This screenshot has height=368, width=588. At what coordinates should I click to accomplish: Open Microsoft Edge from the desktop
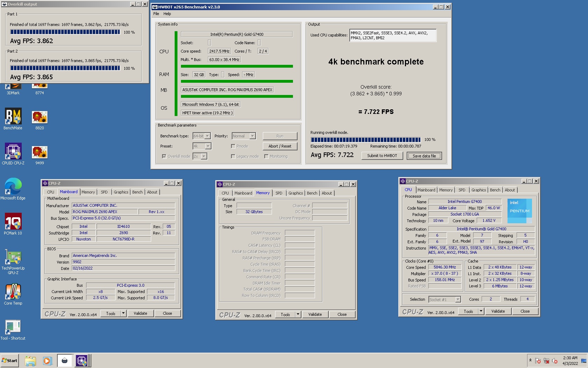[13, 189]
